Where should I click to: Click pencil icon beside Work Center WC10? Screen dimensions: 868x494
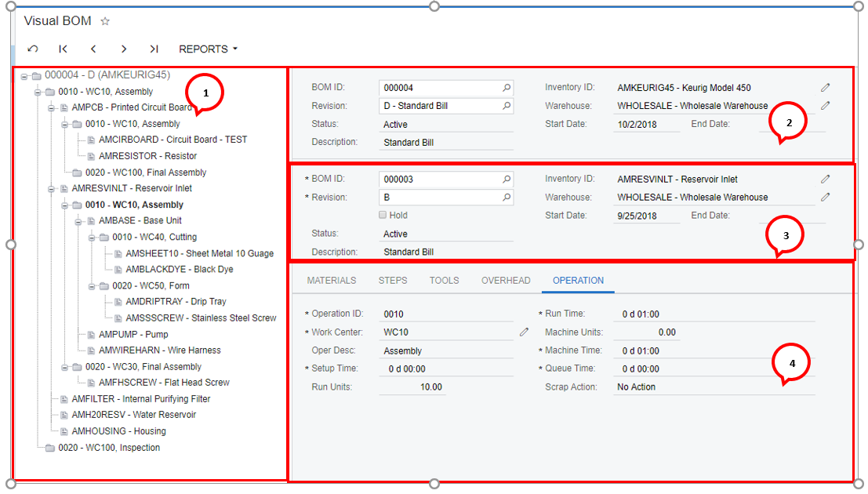(524, 332)
